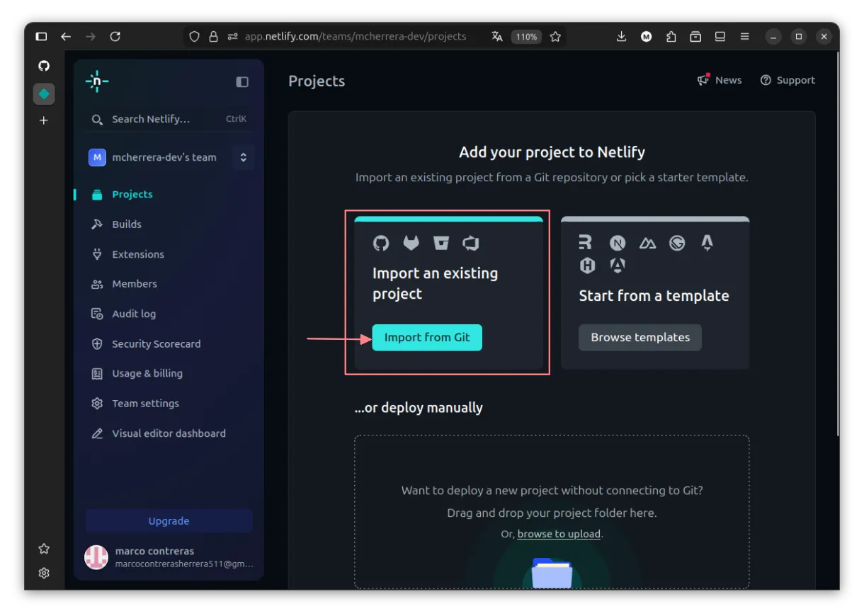The image size is (864, 616).
Task: Click the Browse templates button
Action: click(x=640, y=338)
